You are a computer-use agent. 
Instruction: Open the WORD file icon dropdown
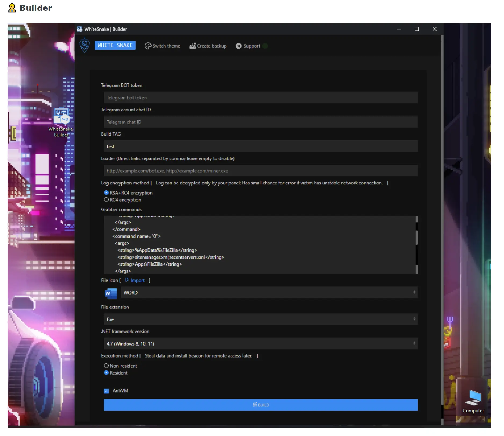pos(269,292)
